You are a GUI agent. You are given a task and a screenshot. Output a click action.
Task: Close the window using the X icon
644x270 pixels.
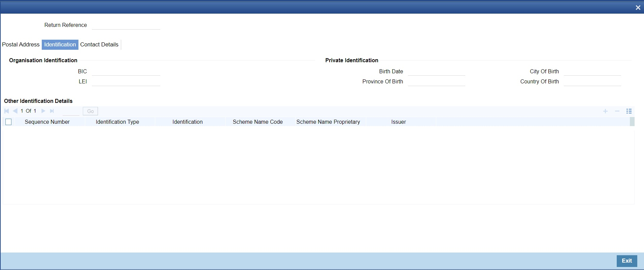tap(638, 7)
